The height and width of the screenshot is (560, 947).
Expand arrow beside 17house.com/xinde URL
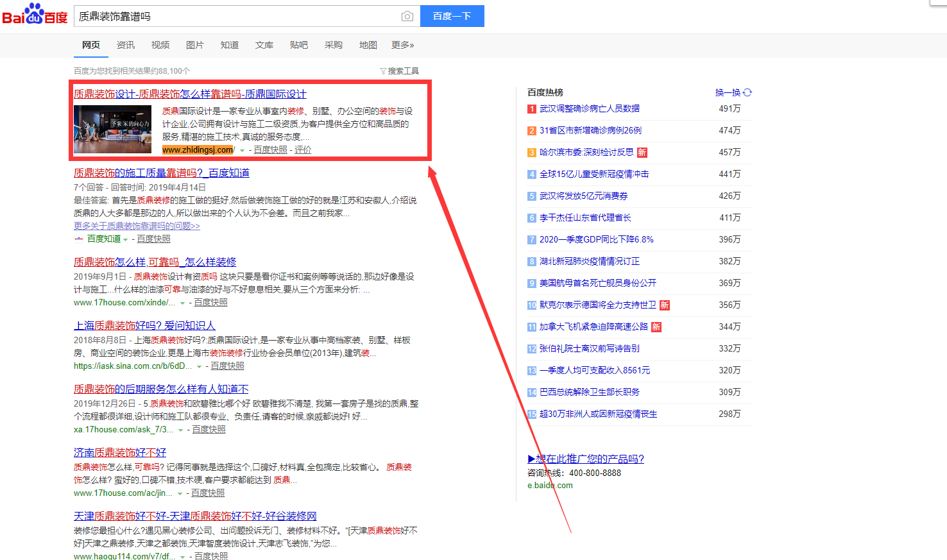click(x=182, y=303)
